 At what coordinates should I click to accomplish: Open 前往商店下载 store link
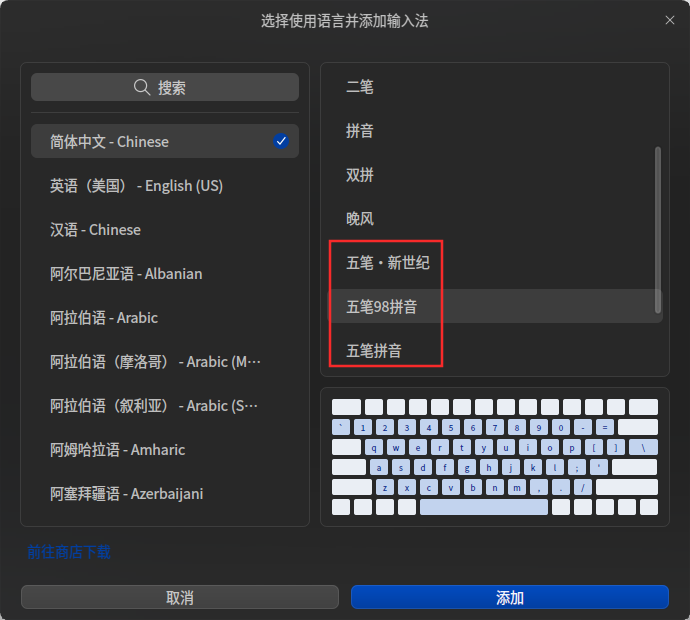(69, 552)
